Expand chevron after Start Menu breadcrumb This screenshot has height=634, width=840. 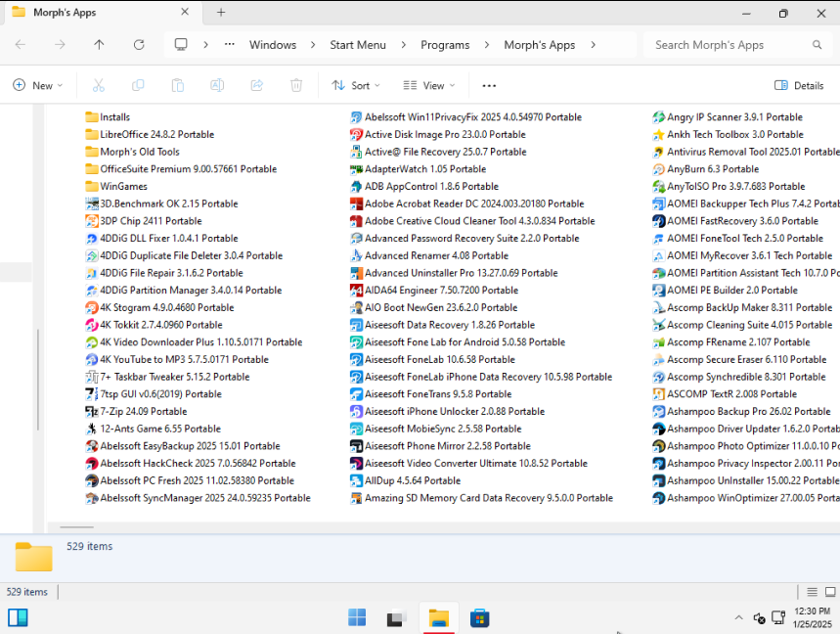tap(404, 44)
